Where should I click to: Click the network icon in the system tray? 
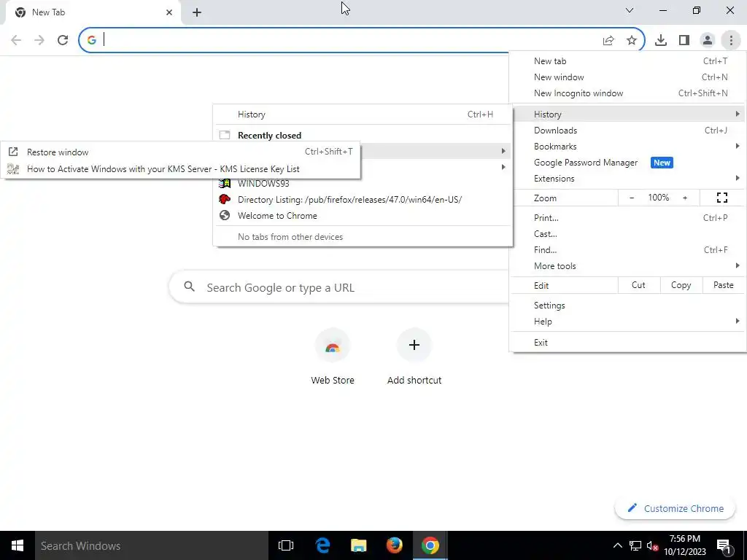(x=635, y=545)
